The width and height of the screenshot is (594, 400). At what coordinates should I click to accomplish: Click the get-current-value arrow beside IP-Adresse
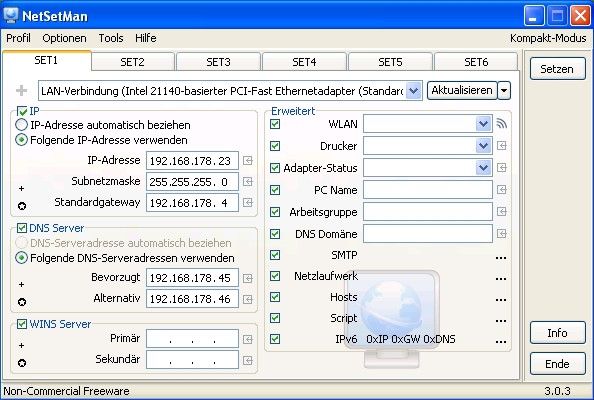point(248,161)
